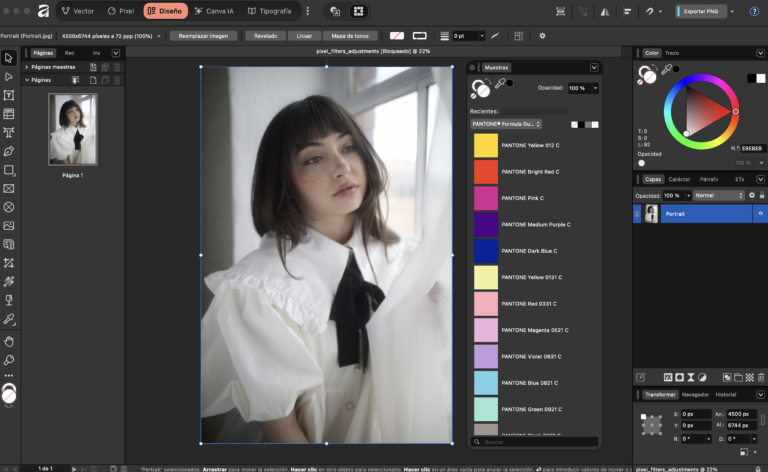Select the Table tool in left toolbar

pyautogui.click(x=9, y=113)
